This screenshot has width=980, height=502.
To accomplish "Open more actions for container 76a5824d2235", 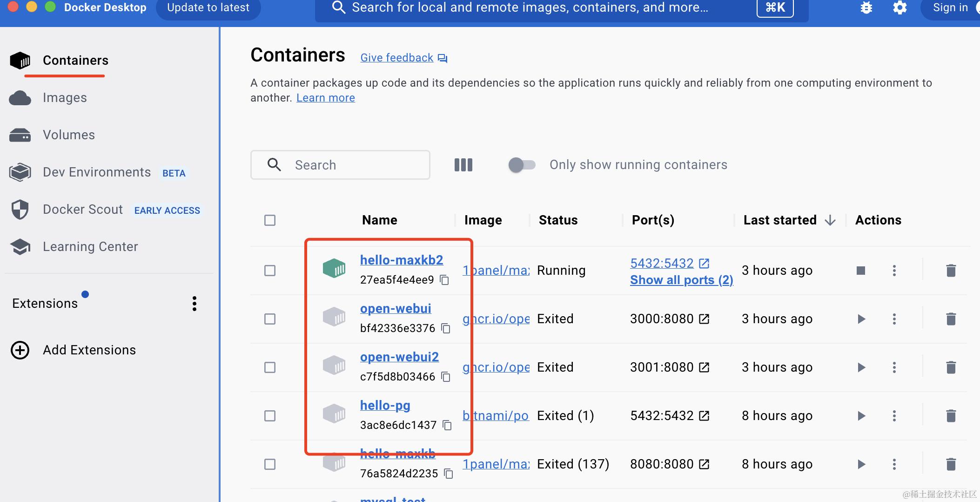I will [x=894, y=464].
